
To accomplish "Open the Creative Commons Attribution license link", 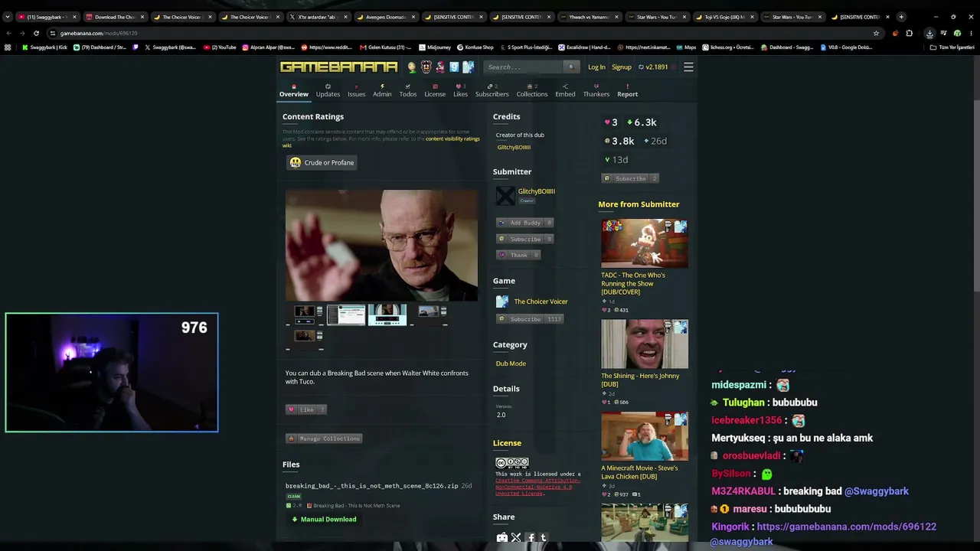I will [x=537, y=487].
